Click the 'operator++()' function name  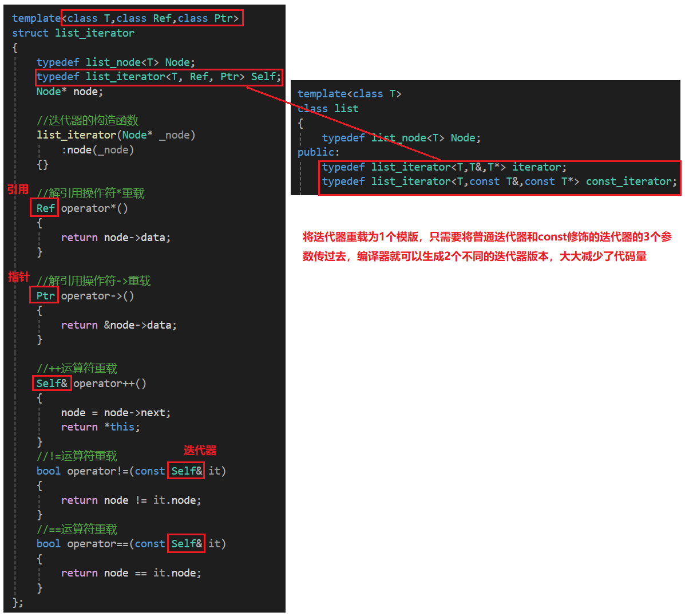click(x=110, y=384)
